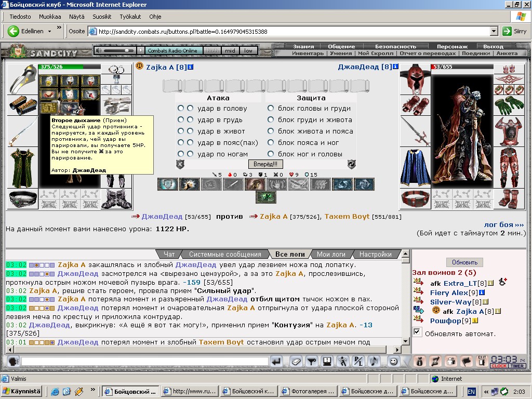The width and height of the screenshot is (532, 399).
Task: Click the sound-waves icon in chat bar
Action: (x=374, y=362)
